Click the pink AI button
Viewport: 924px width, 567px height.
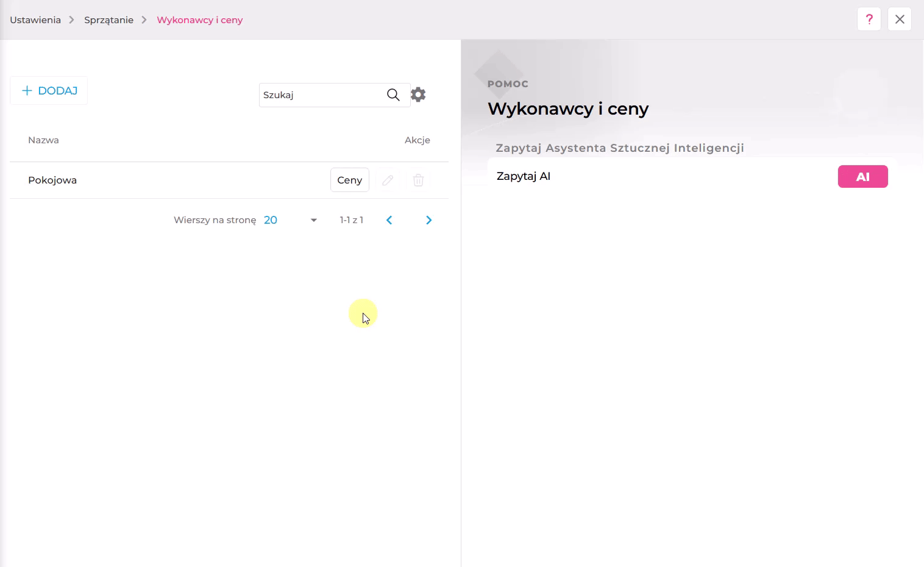click(x=863, y=177)
